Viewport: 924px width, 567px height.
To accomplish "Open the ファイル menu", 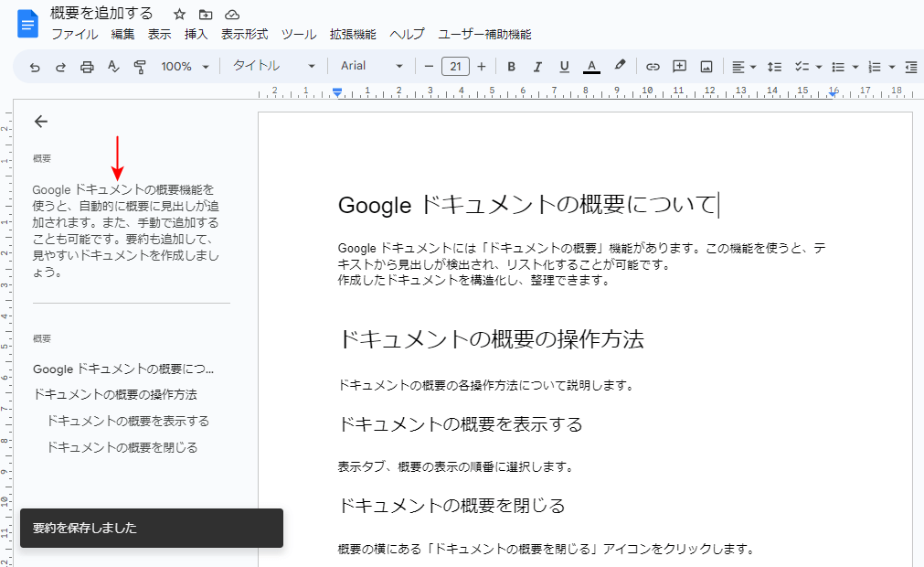I will (75, 34).
